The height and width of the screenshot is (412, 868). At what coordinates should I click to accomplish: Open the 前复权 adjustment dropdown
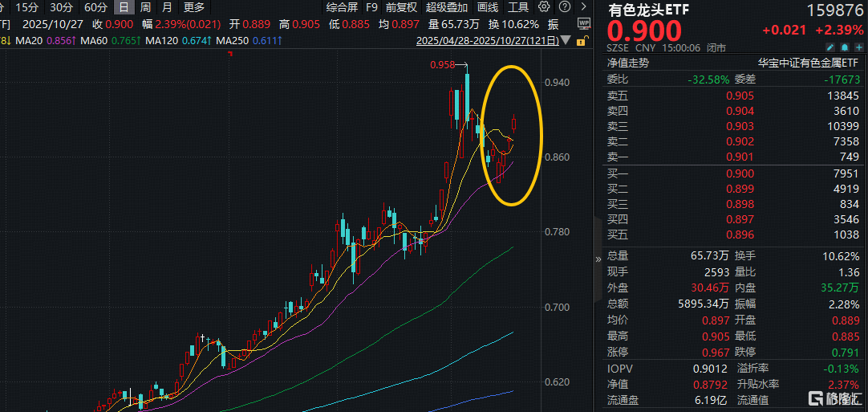(x=401, y=7)
